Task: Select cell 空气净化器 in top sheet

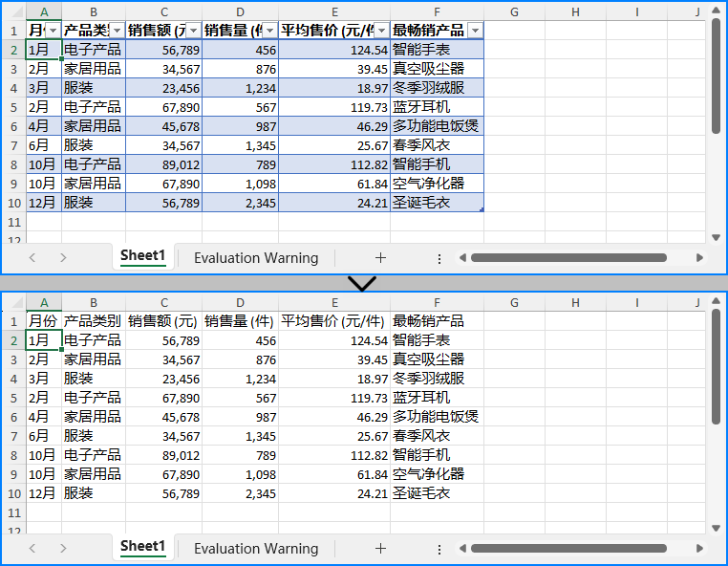Action: (x=437, y=184)
